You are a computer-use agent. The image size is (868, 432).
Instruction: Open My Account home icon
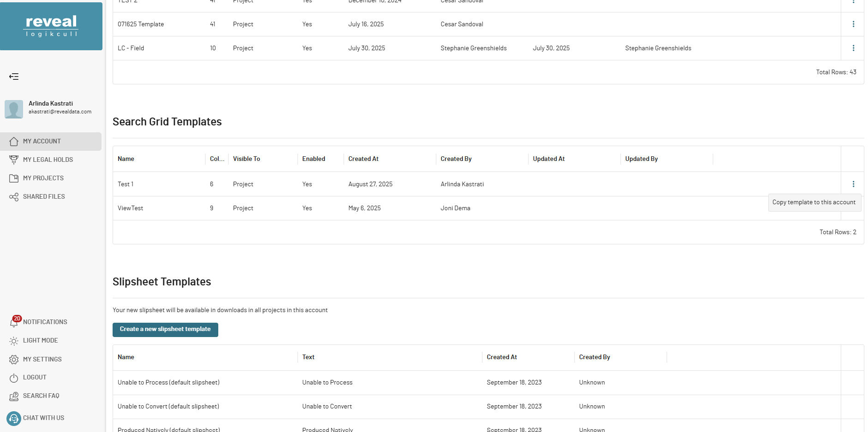point(14,142)
